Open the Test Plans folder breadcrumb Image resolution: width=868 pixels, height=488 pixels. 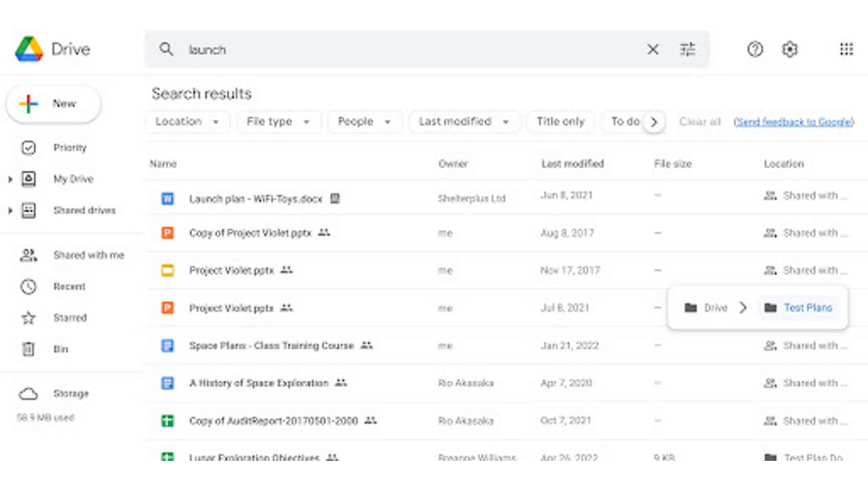tap(808, 307)
